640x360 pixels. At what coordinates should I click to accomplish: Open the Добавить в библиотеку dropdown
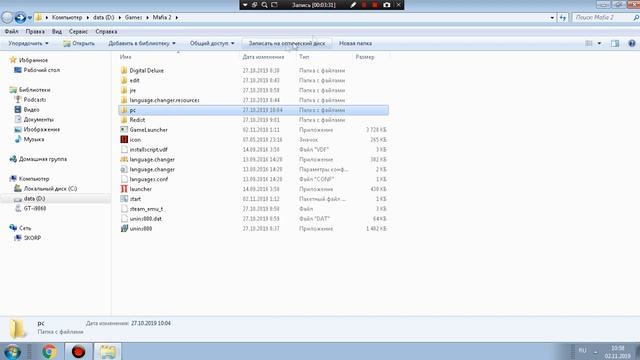click(142, 43)
